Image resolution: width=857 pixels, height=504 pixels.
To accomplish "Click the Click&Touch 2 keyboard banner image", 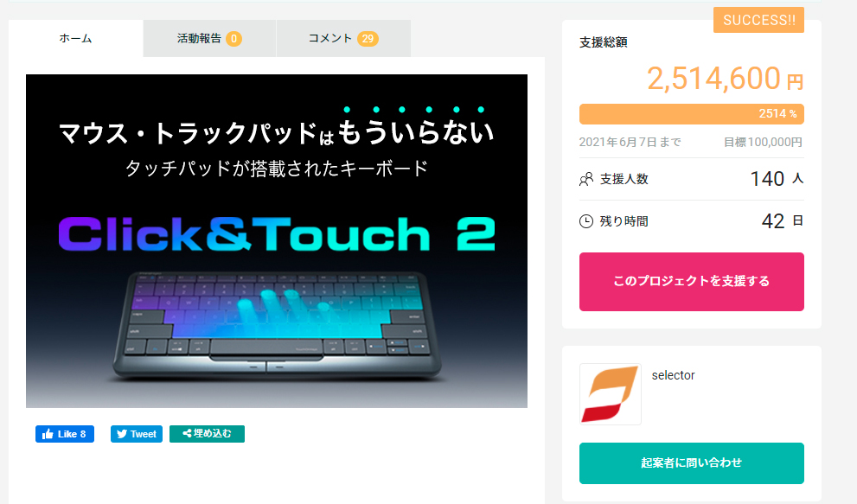I will [x=277, y=241].
